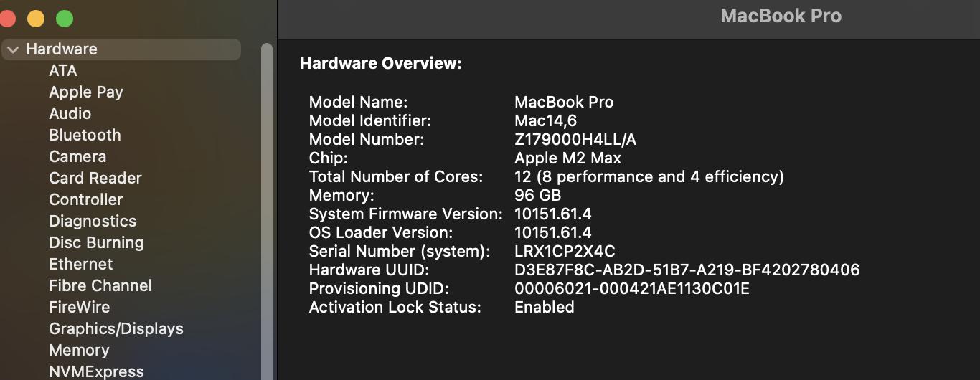Select Fibre Channel in the sidebar
980x380 pixels.
pos(100,286)
